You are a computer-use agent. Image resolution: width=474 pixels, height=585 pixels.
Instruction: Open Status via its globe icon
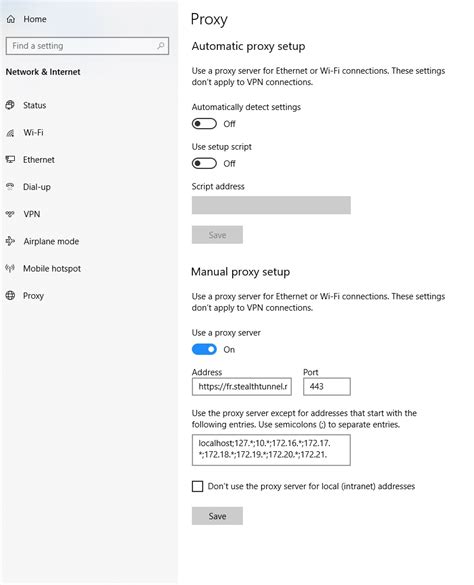[x=10, y=105]
